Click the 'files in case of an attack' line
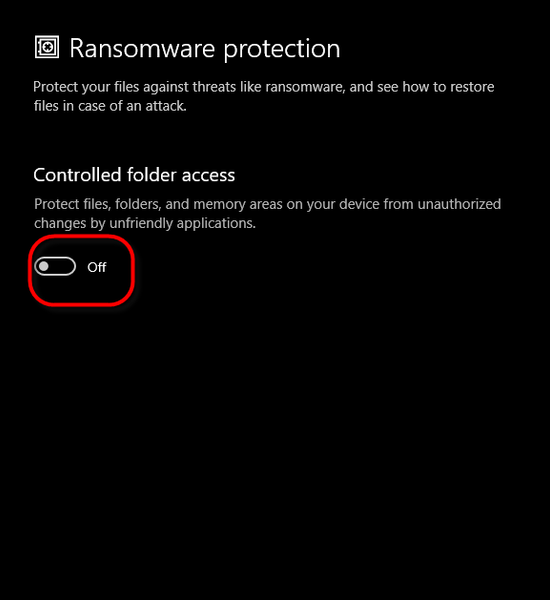The height and width of the screenshot is (600, 550). coord(110,106)
